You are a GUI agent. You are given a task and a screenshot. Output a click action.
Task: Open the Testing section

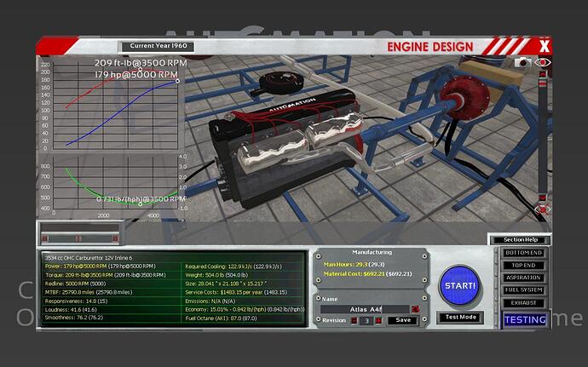point(524,320)
